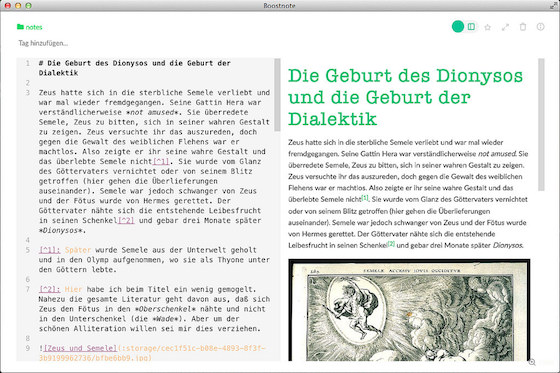Open note info via the circled i icon
Viewport: 560px width, 373px height.
540,27
